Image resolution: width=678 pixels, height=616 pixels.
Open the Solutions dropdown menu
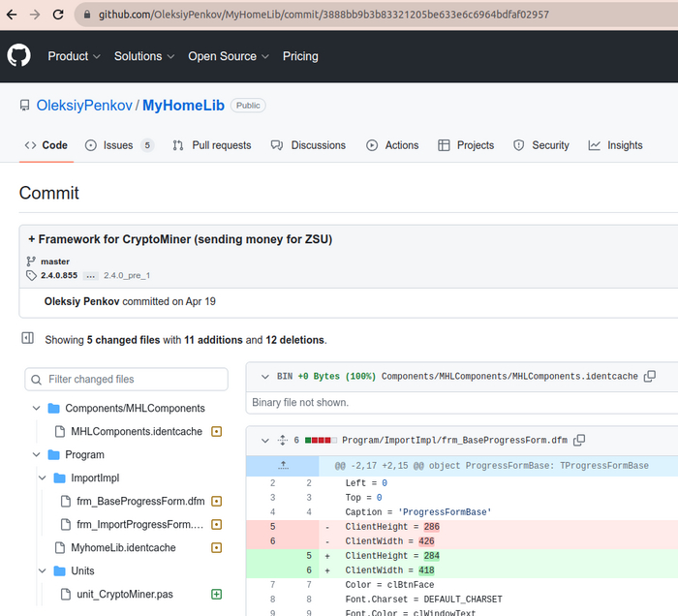click(x=144, y=56)
